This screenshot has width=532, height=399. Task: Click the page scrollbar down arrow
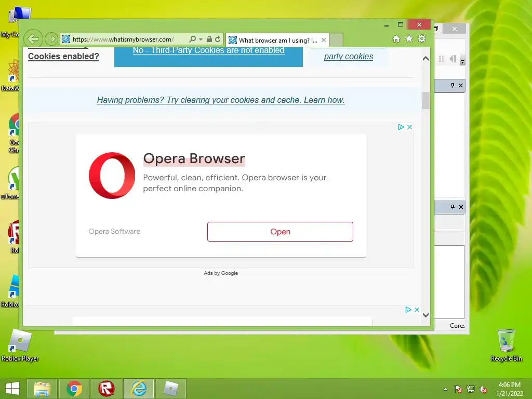[x=426, y=315]
